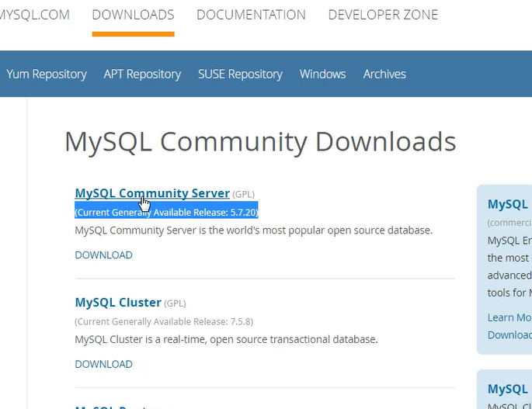Click the MySQL Community Downloads page heading

point(260,142)
